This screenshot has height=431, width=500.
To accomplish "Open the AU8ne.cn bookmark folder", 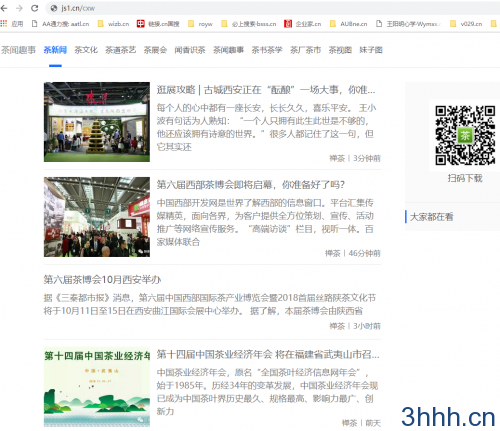I will pos(348,24).
